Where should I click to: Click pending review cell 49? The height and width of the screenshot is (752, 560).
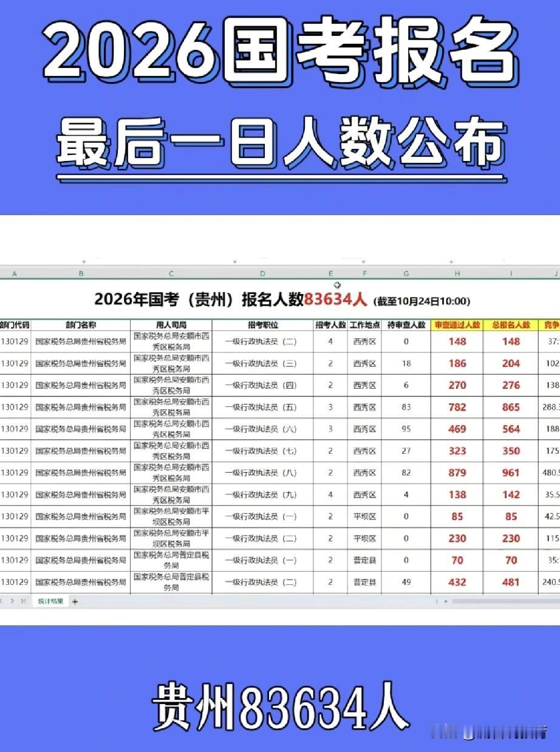(x=406, y=582)
